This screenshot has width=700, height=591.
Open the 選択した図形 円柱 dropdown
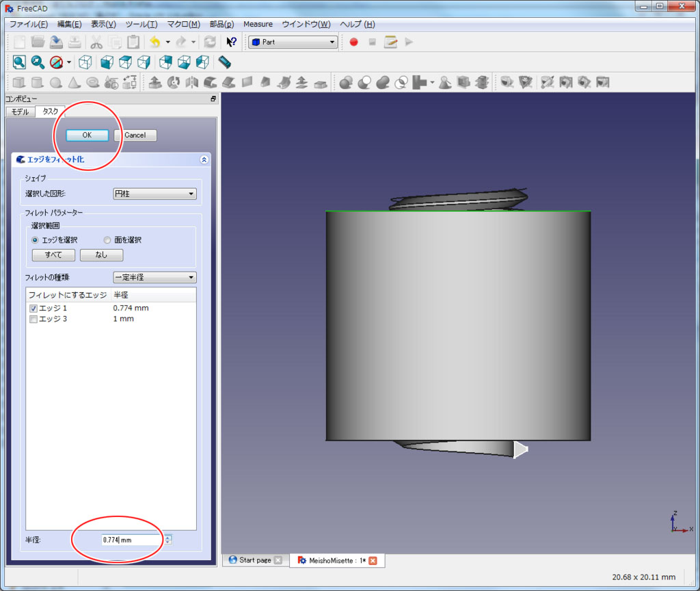[154, 194]
